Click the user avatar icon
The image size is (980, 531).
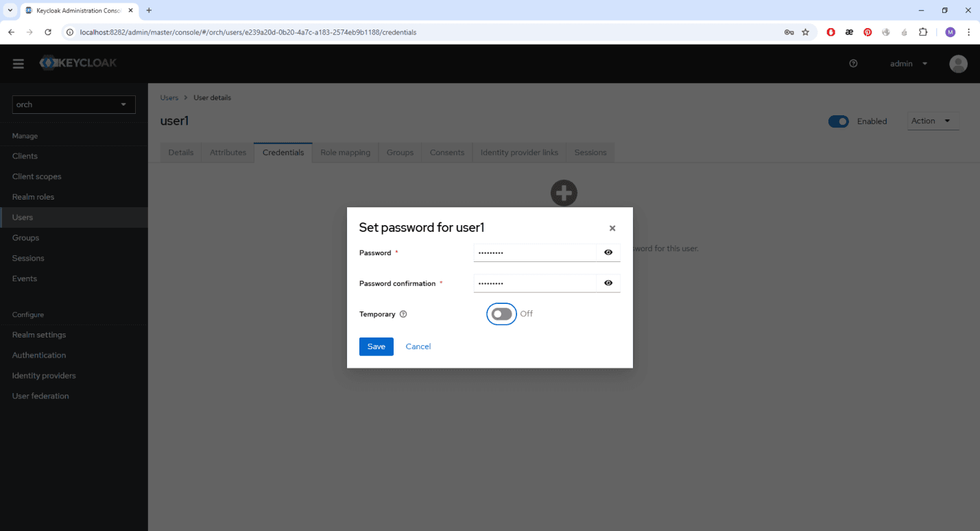click(x=958, y=64)
